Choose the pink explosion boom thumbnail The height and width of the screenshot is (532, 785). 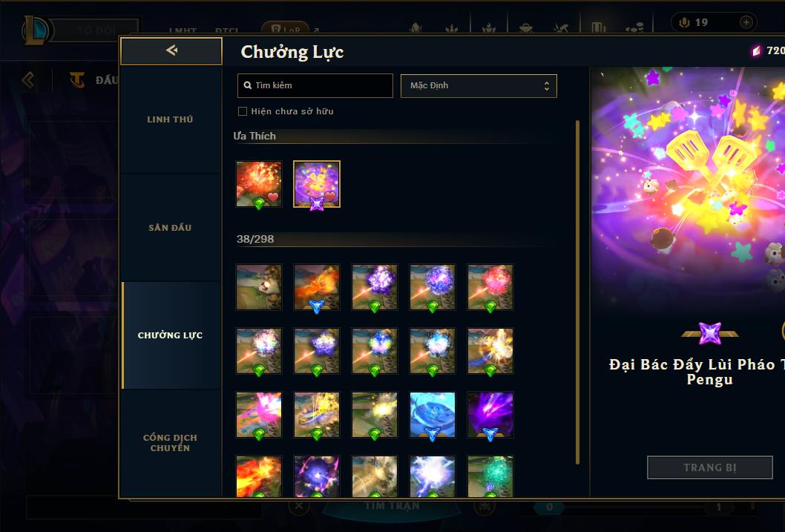click(259, 414)
